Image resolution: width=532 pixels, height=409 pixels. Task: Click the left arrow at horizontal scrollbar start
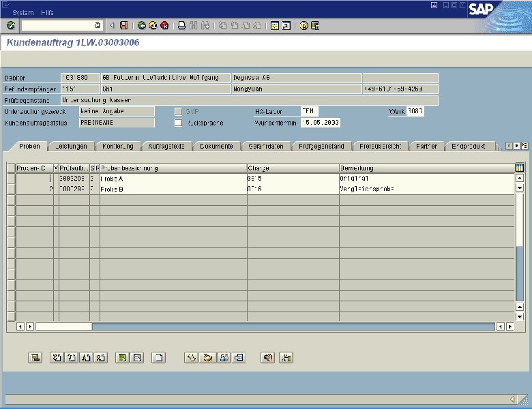point(20,327)
